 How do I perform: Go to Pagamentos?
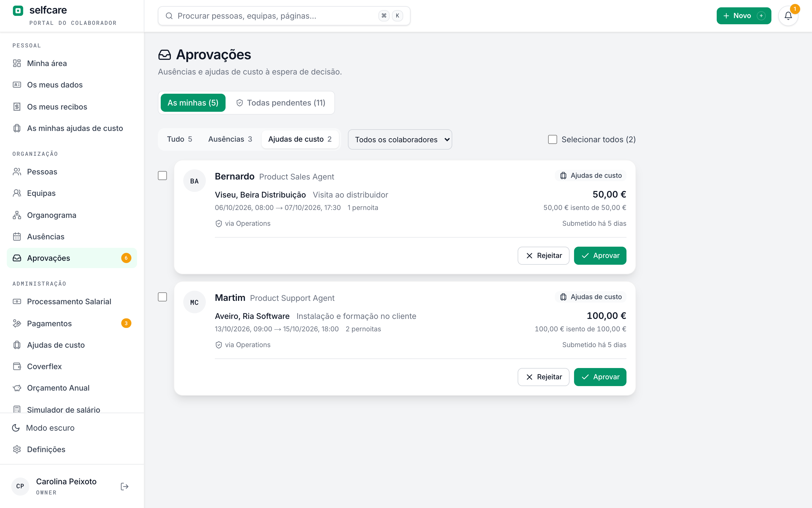(x=72, y=323)
